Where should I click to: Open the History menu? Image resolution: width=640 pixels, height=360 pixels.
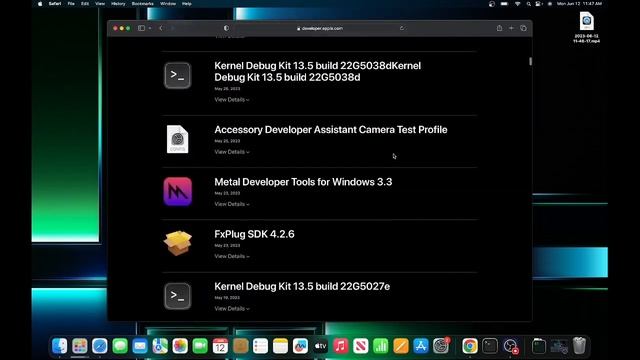[x=118, y=4]
